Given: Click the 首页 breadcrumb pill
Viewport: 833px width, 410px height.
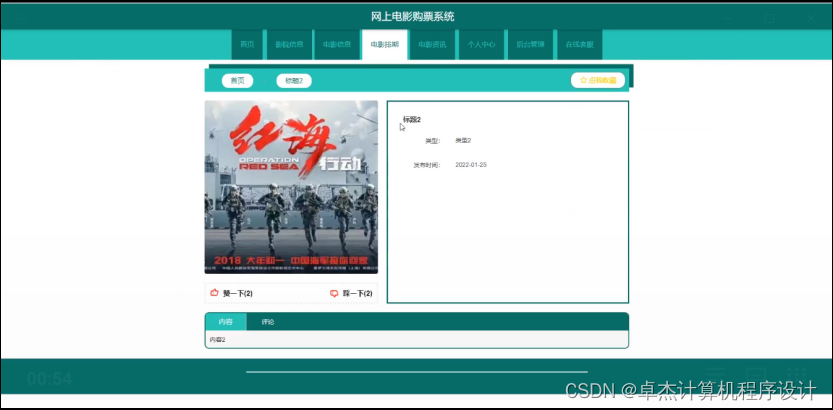Looking at the screenshot, I should (x=237, y=81).
